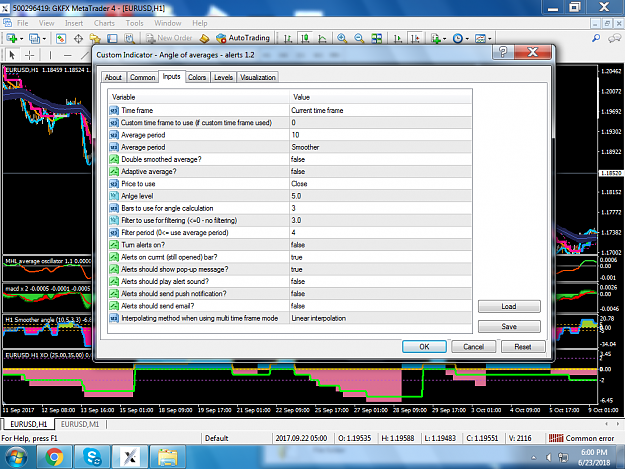The height and width of the screenshot is (469, 625).
Task: Switch to the Visualization tab
Action: (x=258, y=77)
